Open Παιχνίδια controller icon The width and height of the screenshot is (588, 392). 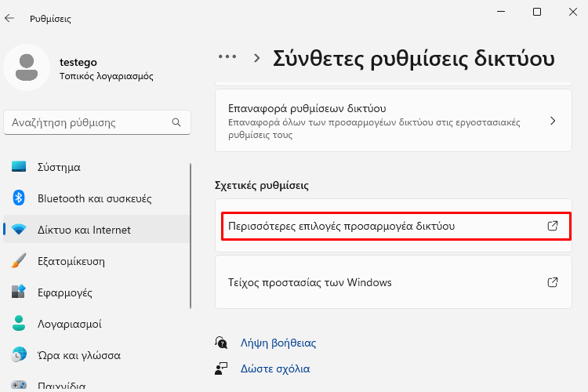click(19, 385)
